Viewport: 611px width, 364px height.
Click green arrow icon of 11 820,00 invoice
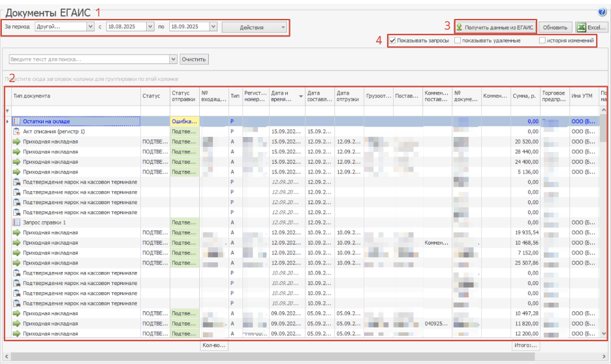pyautogui.click(x=16, y=324)
